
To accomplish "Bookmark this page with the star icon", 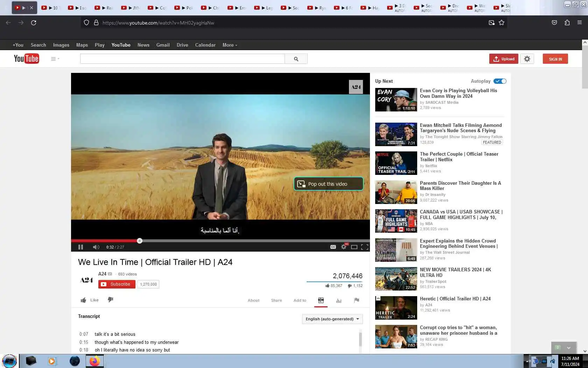I will (502, 23).
